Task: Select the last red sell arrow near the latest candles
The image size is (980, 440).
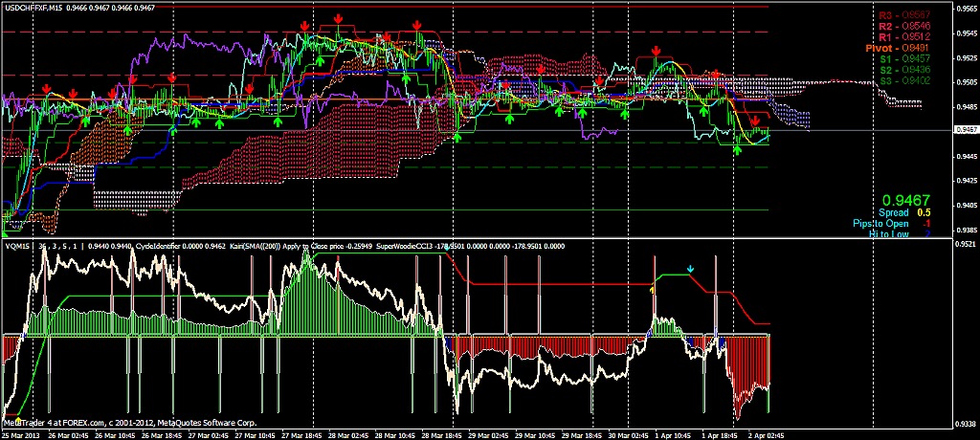Action: 755,121
